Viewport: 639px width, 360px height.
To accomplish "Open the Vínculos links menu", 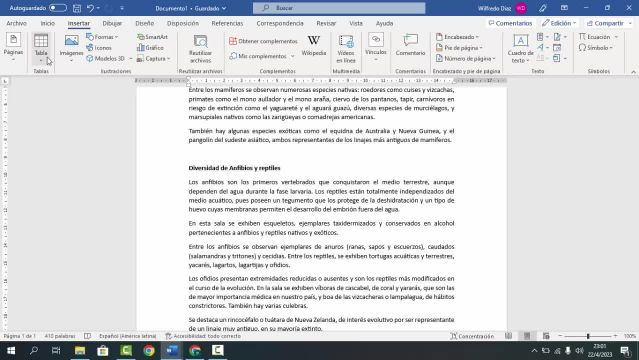I will tap(375, 48).
